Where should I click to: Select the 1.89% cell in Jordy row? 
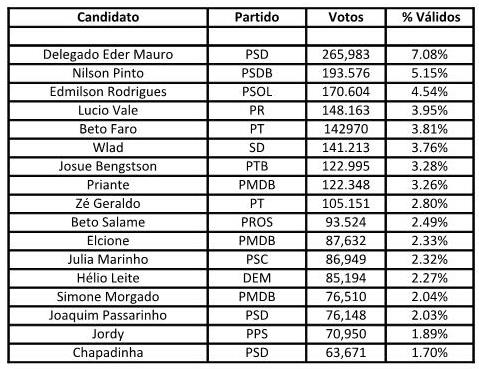point(430,334)
